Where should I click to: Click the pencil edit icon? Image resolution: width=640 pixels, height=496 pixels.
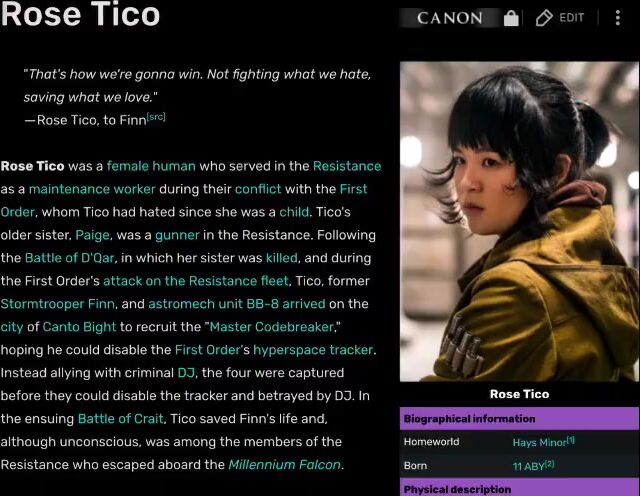pyautogui.click(x=544, y=18)
